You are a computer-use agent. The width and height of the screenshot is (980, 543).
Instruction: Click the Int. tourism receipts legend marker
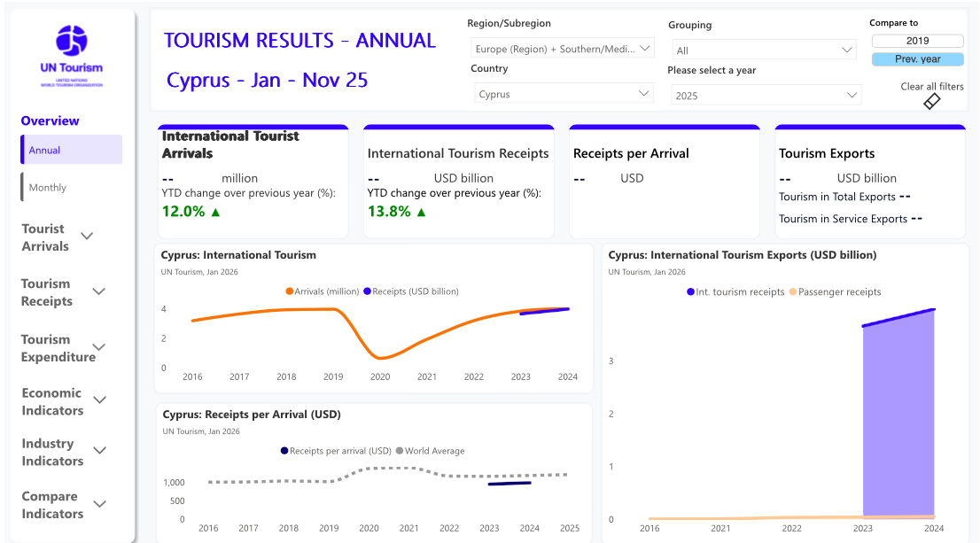(x=691, y=292)
